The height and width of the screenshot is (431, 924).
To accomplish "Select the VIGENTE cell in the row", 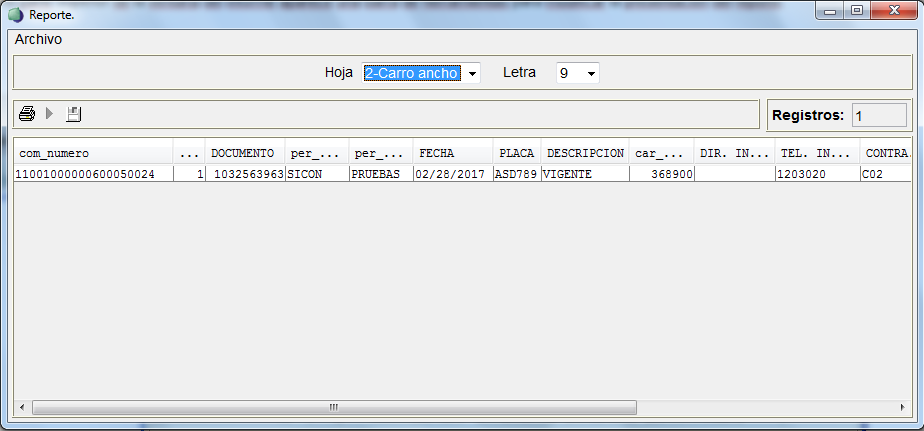I will 585,174.
